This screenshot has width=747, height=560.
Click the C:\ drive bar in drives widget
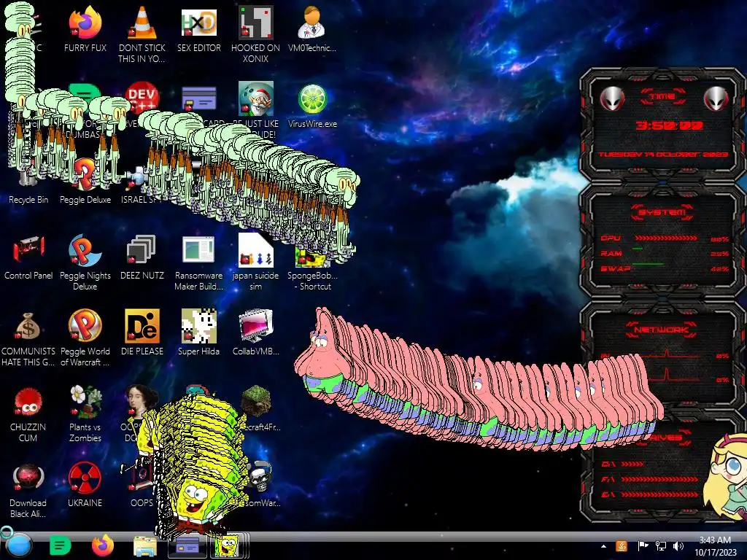[633, 463]
